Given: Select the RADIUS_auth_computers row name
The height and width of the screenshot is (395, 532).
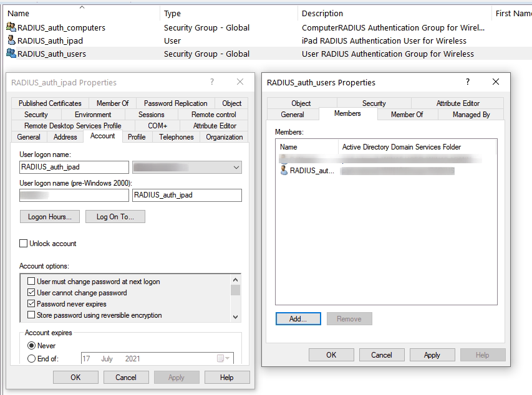Looking at the screenshot, I should click(61, 27).
